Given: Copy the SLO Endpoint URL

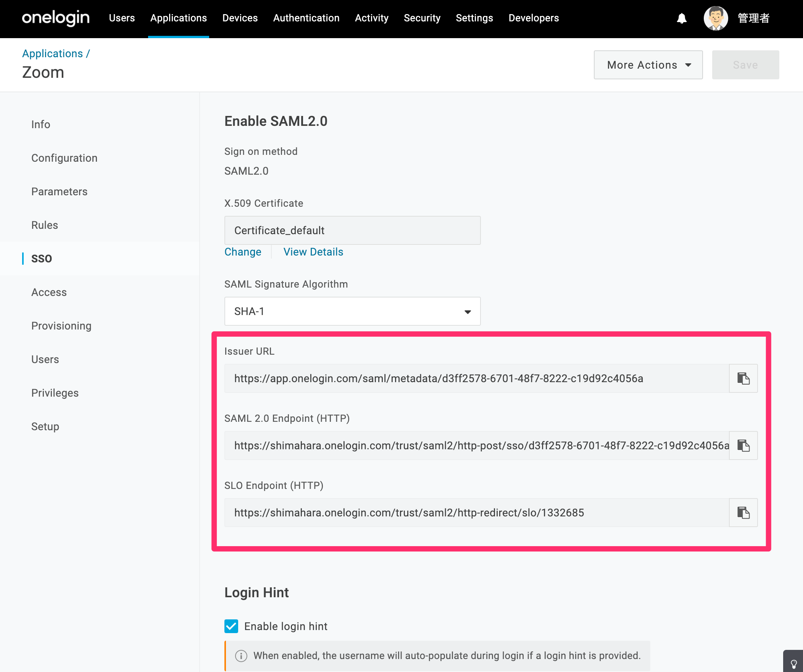Looking at the screenshot, I should 743,513.
